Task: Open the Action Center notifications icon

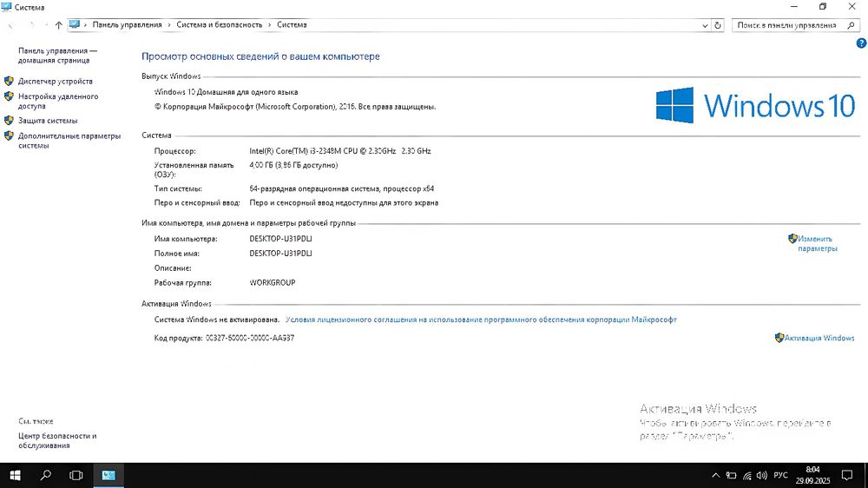Action: (847, 475)
